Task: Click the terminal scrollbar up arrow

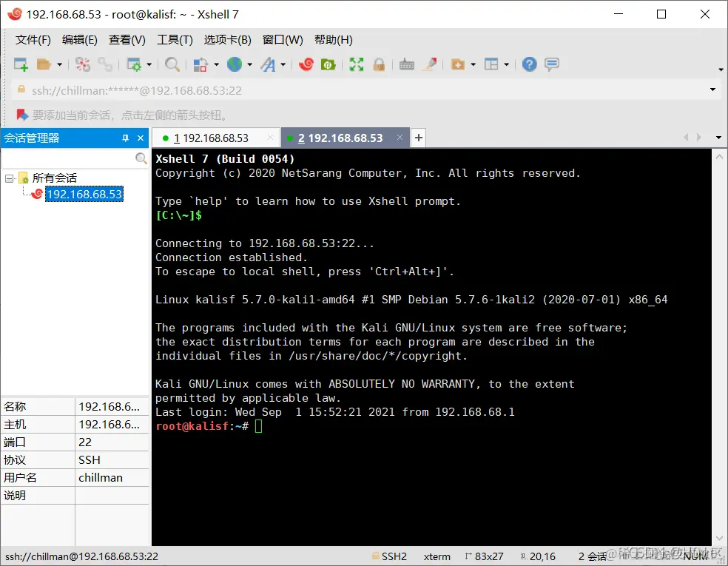Action: pos(719,157)
